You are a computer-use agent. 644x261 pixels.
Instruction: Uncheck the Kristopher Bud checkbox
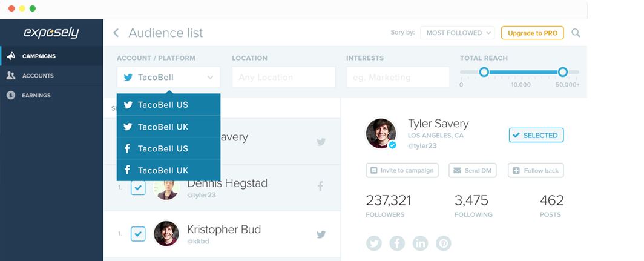(138, 234)
